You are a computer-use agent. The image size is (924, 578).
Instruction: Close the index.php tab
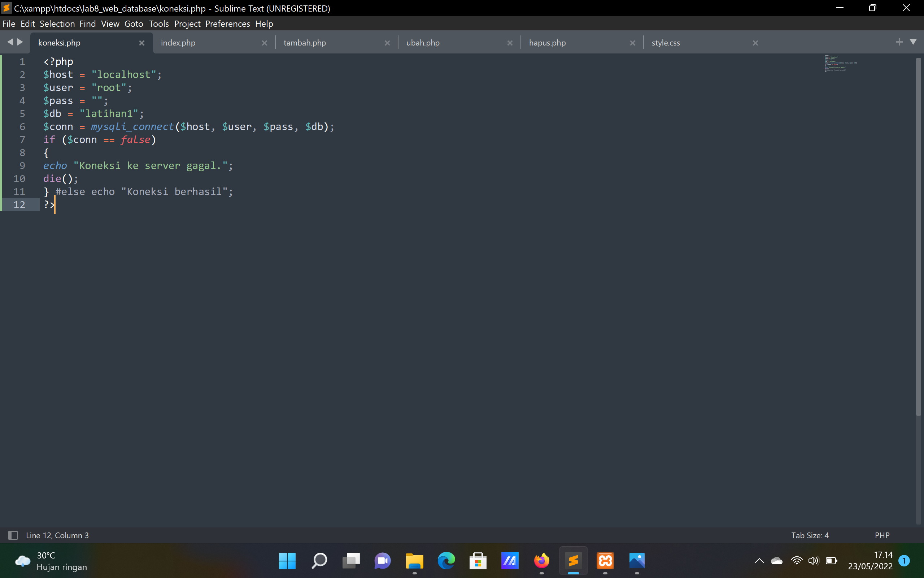tap(264, 43)
